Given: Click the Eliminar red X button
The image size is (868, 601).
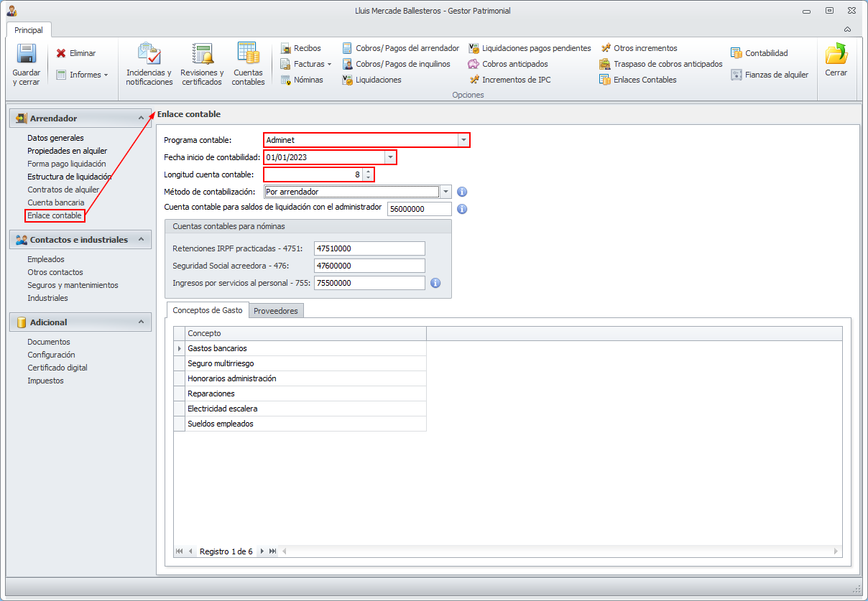Looking at the screenshot, I should tap(76, 53).
